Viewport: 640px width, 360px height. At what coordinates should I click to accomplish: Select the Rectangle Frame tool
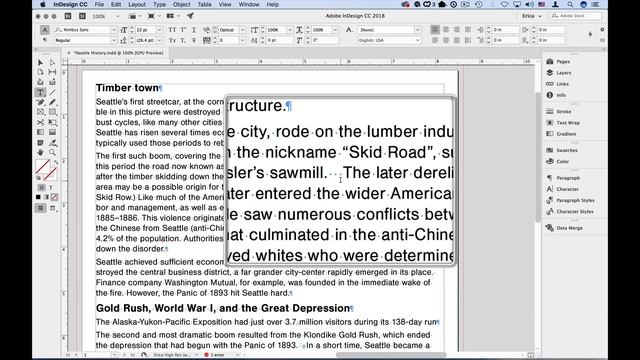click(40, 112)
